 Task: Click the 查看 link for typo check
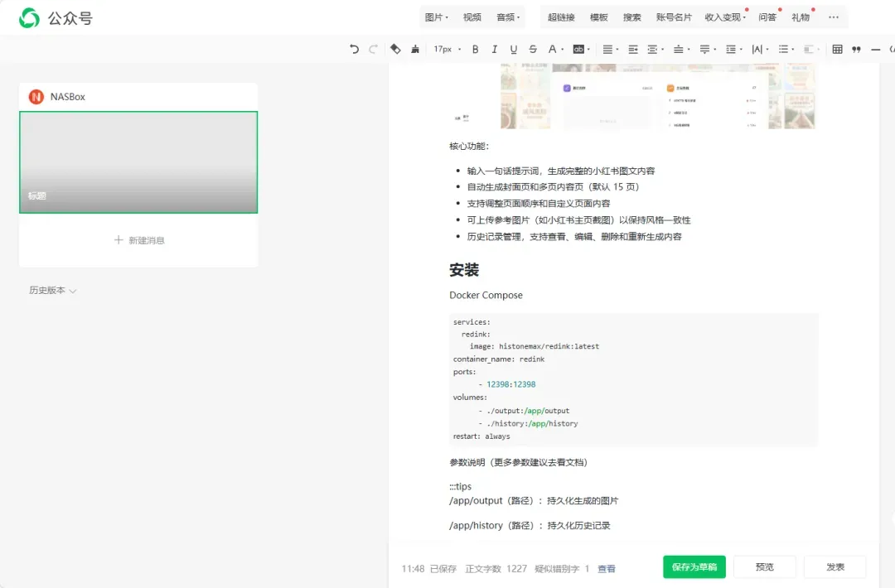click(x=607, y=569)
